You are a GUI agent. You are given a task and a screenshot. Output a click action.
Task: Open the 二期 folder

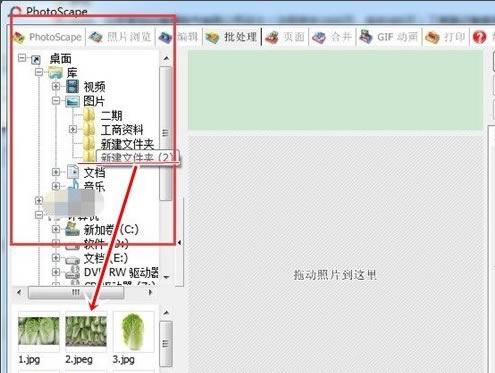[x=111, y=116]
